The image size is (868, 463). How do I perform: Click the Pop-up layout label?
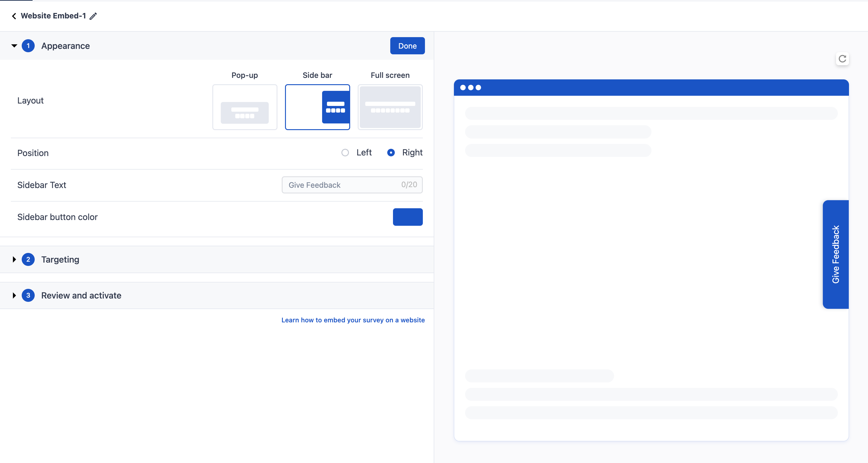click(x=245, y=75)
